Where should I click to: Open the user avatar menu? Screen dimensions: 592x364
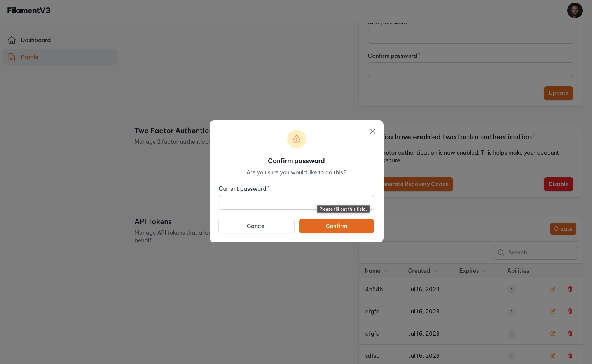(575, 10)
